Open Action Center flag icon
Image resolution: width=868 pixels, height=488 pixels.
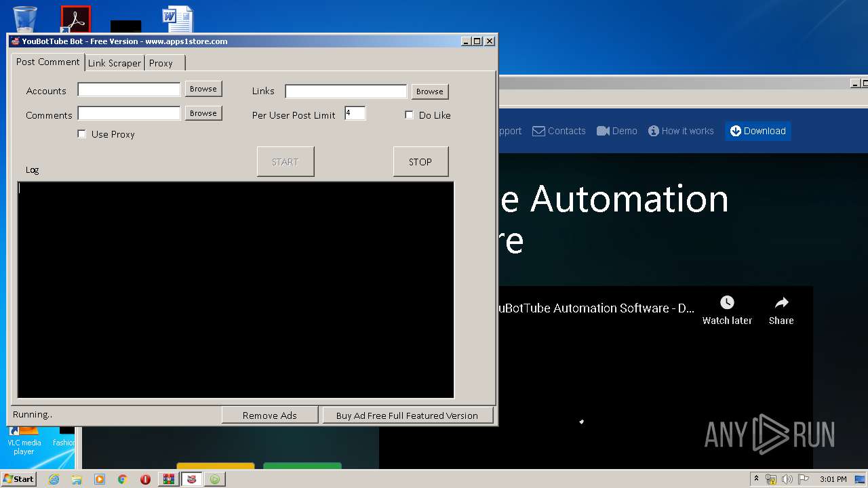click(x=804, y=479)
